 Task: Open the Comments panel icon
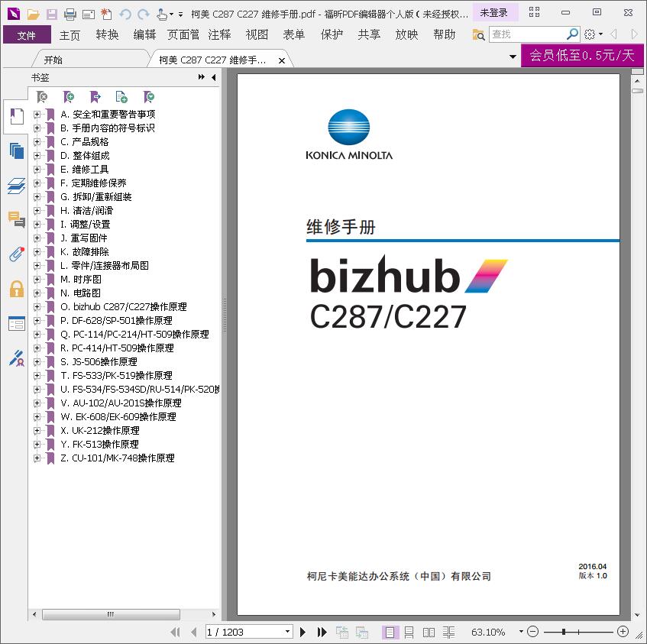point(17,219)
